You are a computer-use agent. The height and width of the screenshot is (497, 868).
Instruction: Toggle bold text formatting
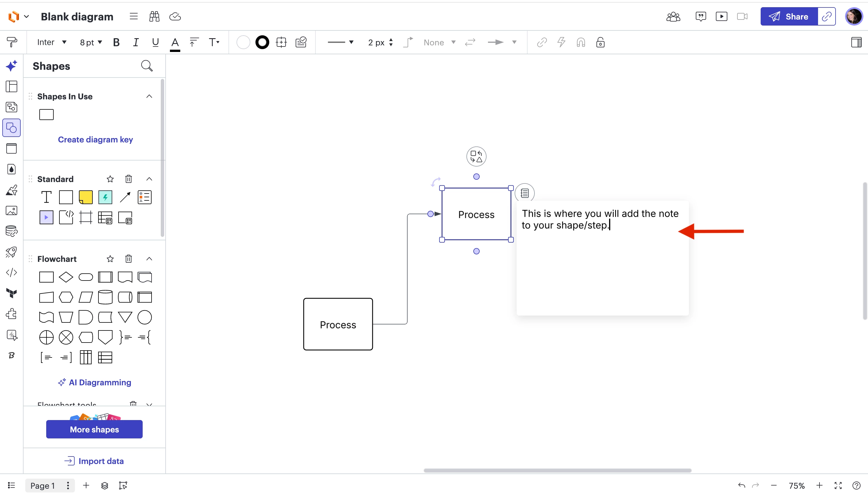click(116, 42)
